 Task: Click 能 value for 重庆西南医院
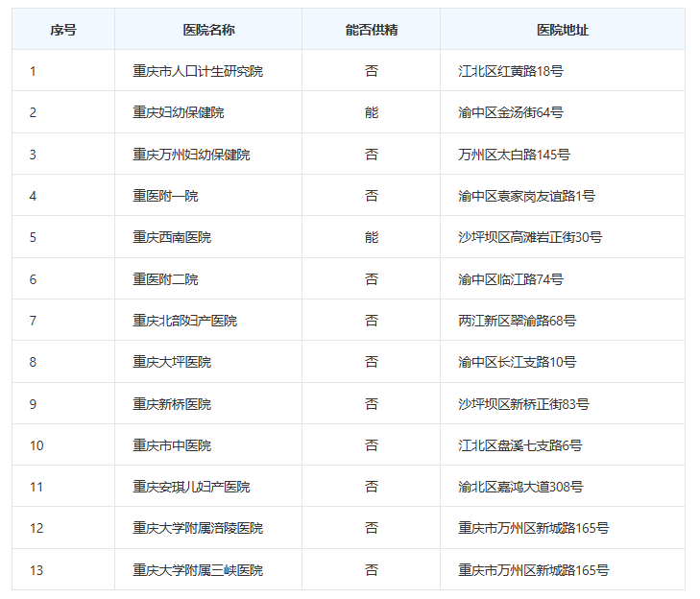(372, 237)
